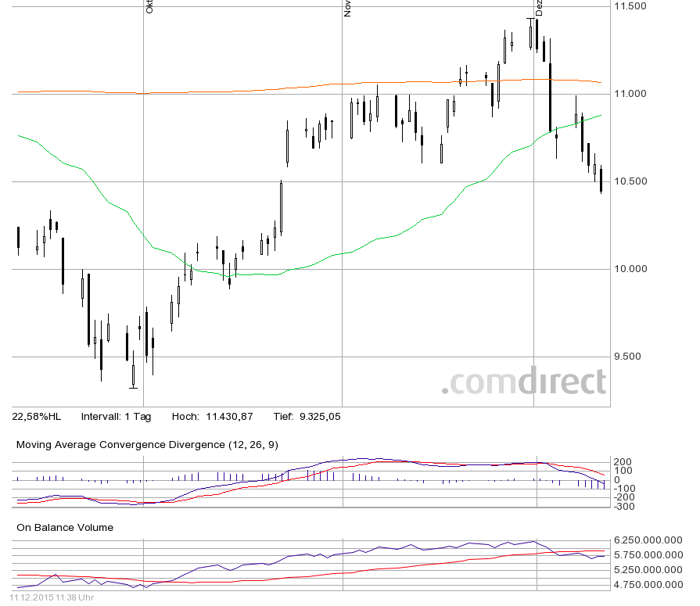Select the 11.500 price axis label
Viewport: 700px width, 606px height.
point(631,6)
